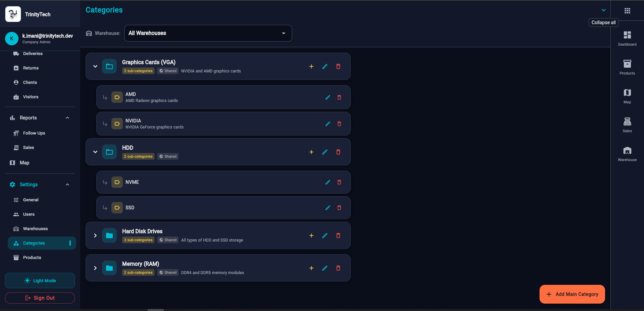Open the Warehouse icon in the right sidebar

[627, 153]
